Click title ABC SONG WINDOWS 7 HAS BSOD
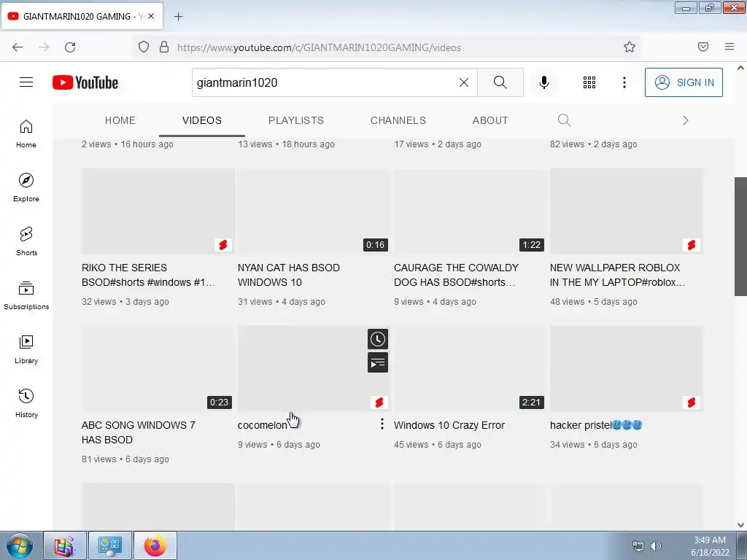The height and width of the screenshot is (560, 747). point(138,432)
